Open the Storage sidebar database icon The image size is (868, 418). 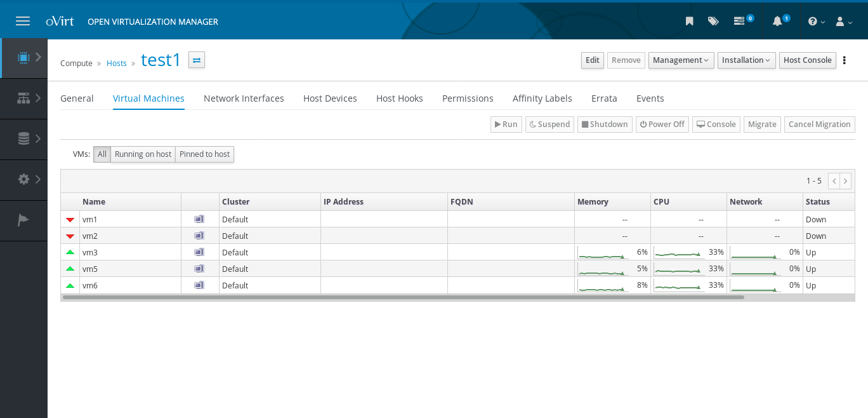pyautogui.click(x=23, y=138)
